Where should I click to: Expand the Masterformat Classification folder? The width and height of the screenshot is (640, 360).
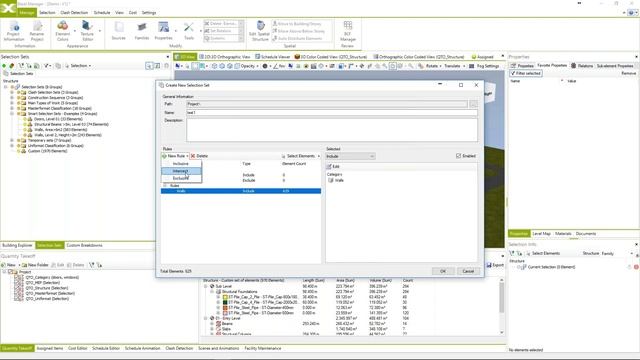(12, 109)
